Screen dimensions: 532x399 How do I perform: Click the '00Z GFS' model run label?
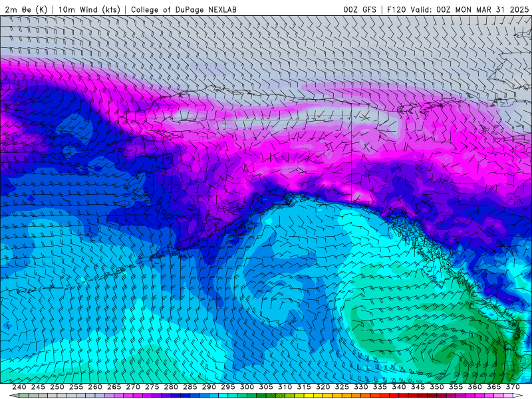tap(360, 9)
